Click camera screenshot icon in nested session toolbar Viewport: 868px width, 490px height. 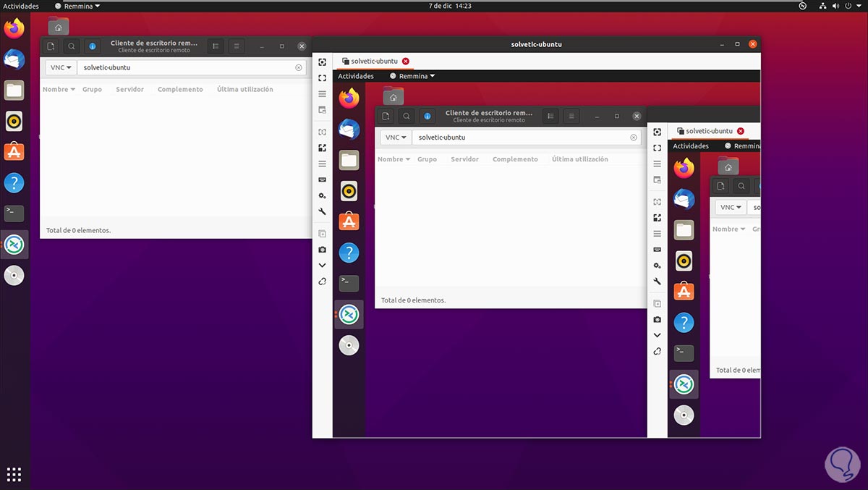click(x=657, y=319)
